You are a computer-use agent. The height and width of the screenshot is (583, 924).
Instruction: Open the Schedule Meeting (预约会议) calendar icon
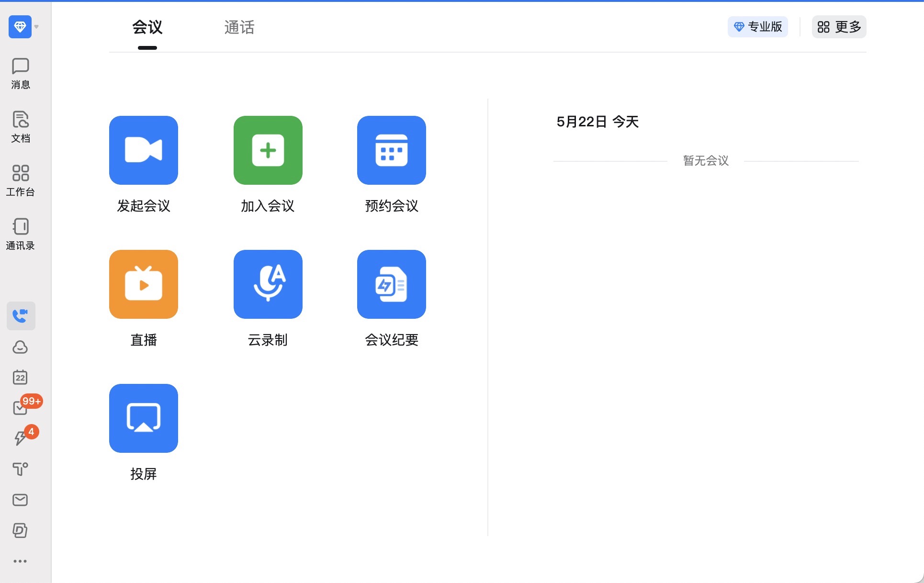coord(391,150)
